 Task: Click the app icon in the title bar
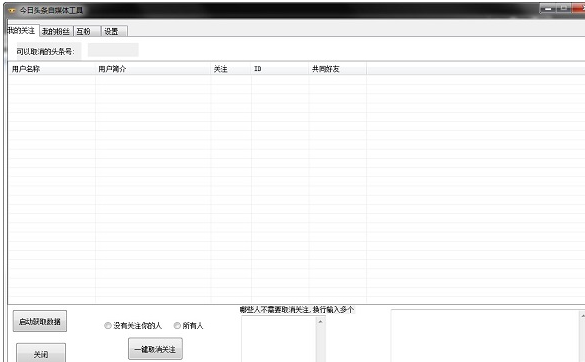12,10
